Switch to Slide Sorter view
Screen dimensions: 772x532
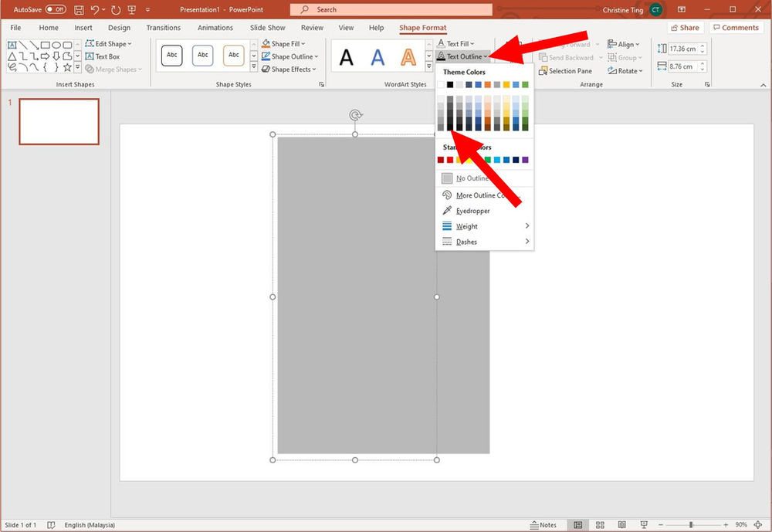(x=600, y=524)
